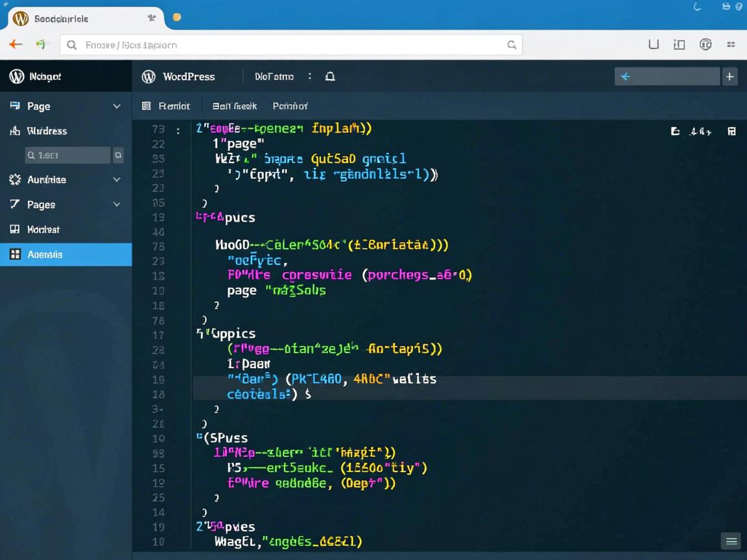Expand the Pages sidebar chevron
Image resolution: width=747 pixels, height=560 pixels.
pyautogui.click(x=117, y=204)
